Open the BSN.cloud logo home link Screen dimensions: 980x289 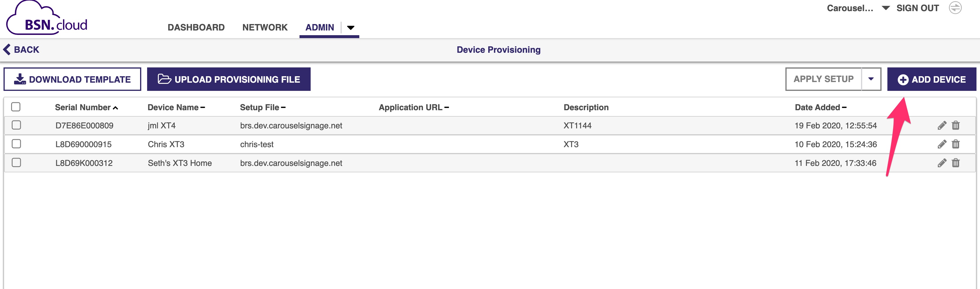click(x=47, y=18)
